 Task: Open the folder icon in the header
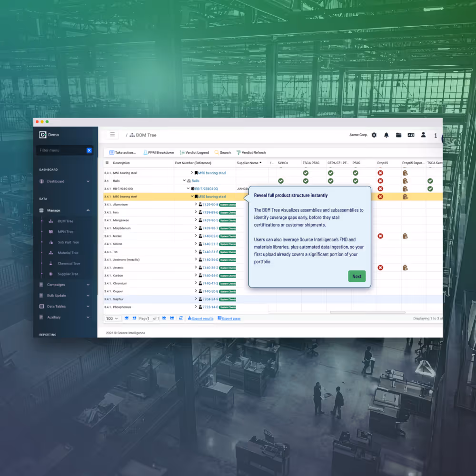[398, 135]
